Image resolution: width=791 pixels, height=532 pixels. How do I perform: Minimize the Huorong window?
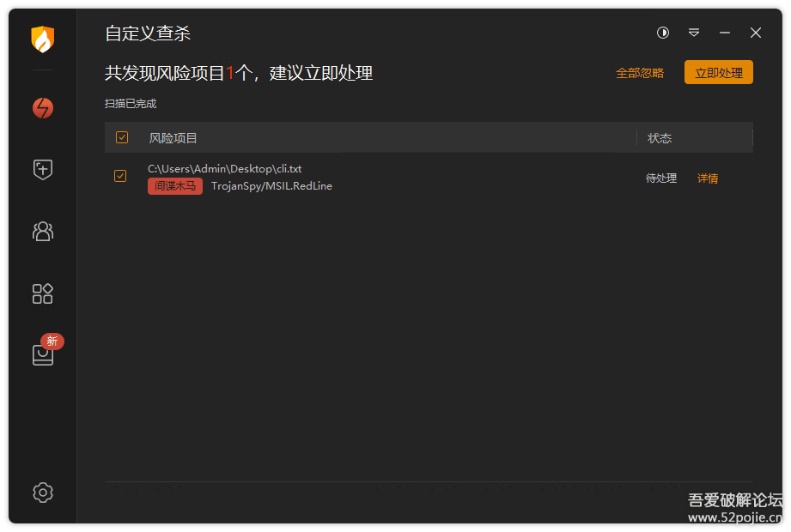(x=725, y=33)
